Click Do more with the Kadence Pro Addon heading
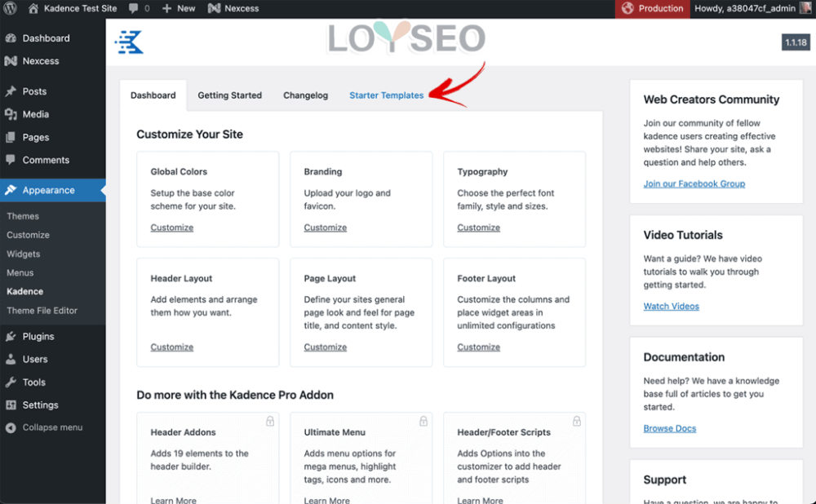 (235, 395)
